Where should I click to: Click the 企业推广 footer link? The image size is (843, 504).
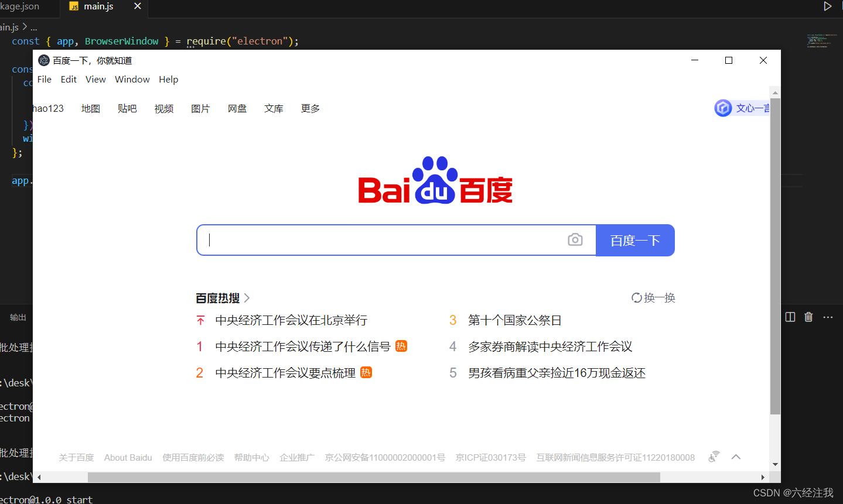(x=297, y=457)
